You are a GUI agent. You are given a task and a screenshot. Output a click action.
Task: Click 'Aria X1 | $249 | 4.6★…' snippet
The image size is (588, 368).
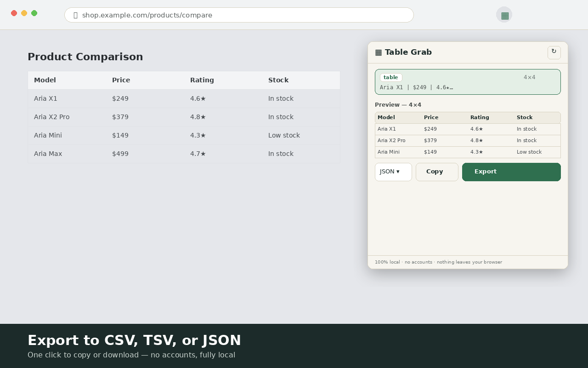click(x=416, y=87)
